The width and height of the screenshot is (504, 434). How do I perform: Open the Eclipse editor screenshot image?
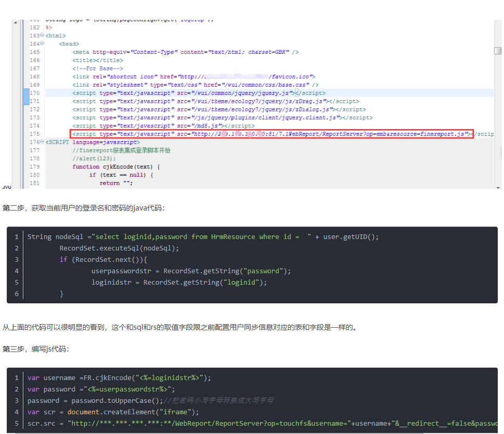click(251, 104)
